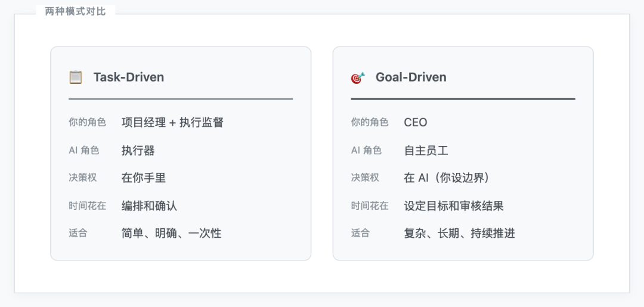Click the CEO role value

coord(416,122)
